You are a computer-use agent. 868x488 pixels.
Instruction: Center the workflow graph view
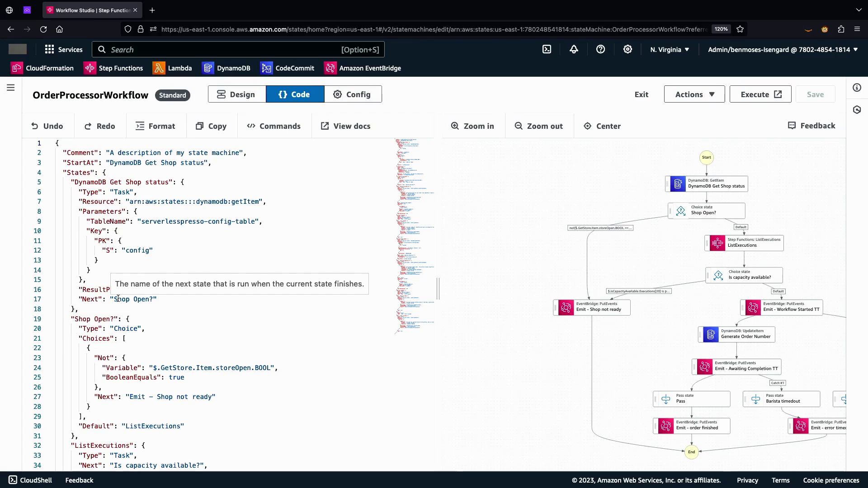(x=602, y=126)
